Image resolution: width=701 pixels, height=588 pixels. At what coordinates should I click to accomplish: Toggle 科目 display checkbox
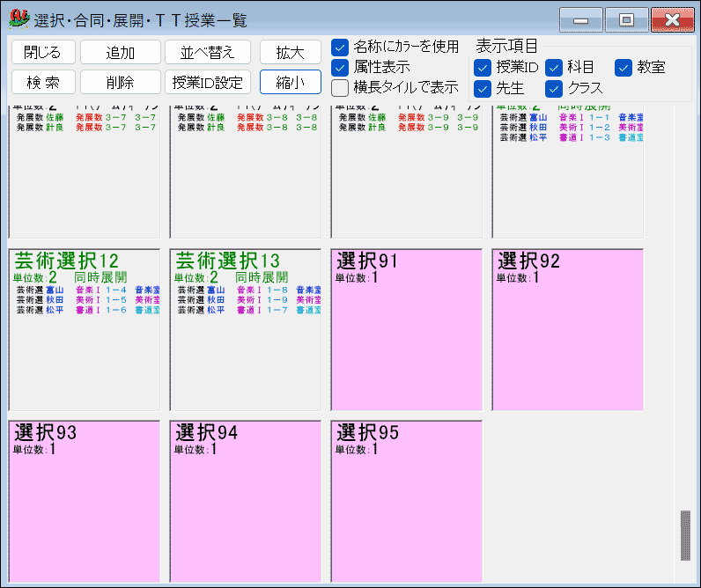pyautogui.click(x=554, y=68)
